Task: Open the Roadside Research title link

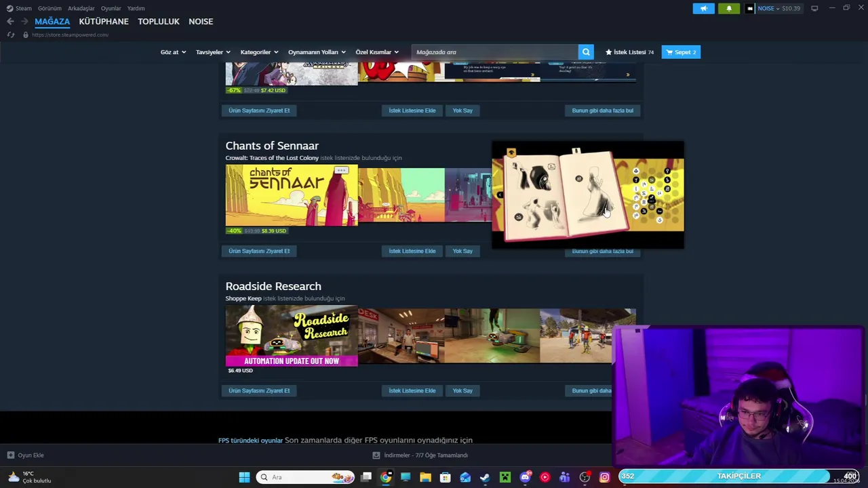Action: coord(273,286)
